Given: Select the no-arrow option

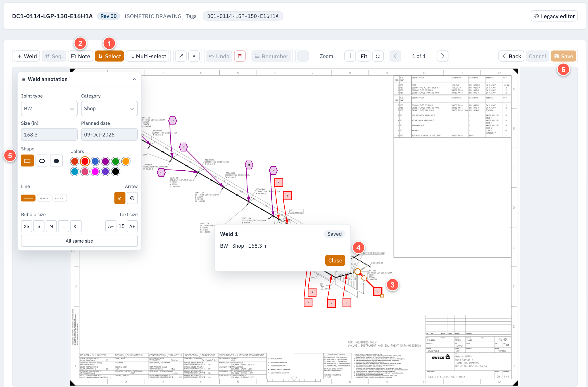Looking at the screenshot, I should coord(132,198).
